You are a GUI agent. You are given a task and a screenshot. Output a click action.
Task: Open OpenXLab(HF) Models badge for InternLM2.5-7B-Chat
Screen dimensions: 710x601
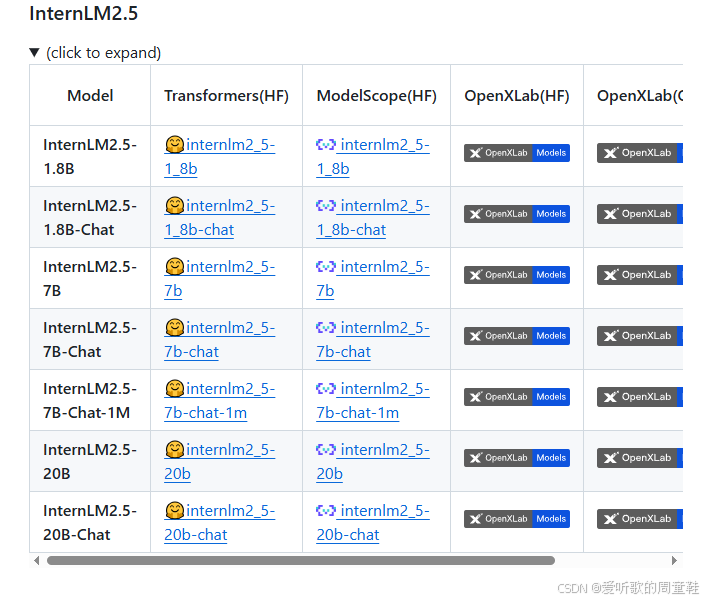tap(517, 336)
